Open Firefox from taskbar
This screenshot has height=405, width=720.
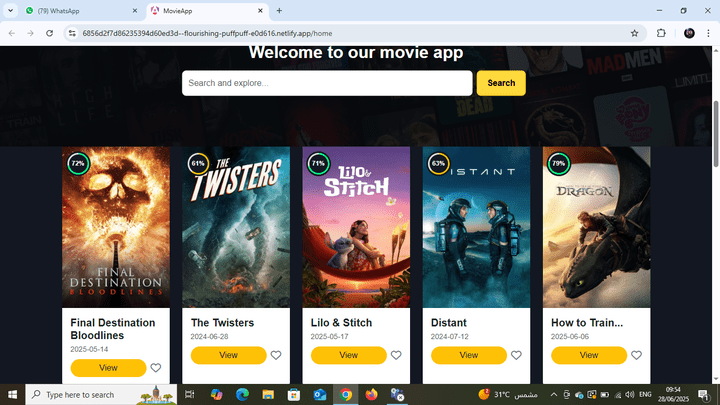click(371, 394)
